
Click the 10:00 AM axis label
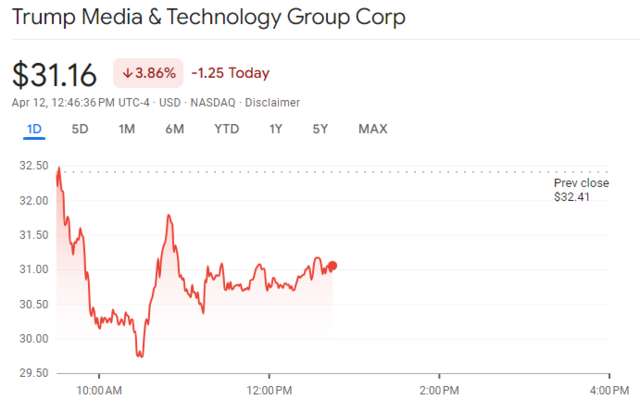[x=100, y=389]
